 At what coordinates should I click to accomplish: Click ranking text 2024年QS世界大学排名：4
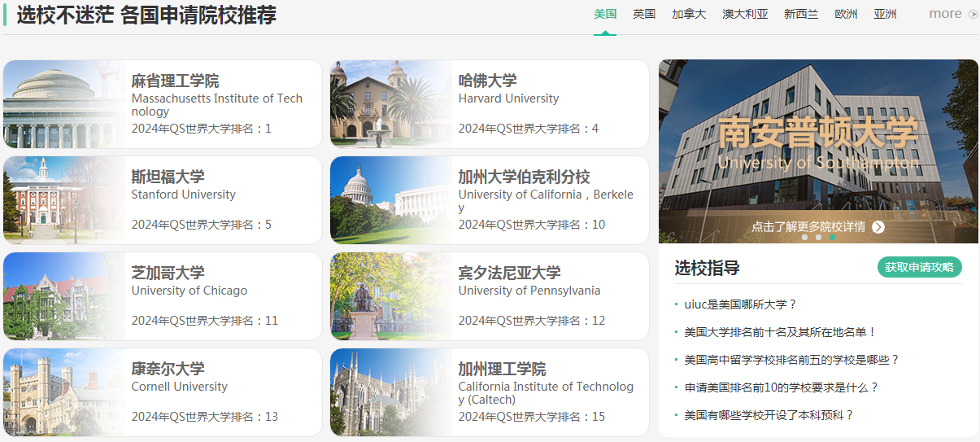529,129
